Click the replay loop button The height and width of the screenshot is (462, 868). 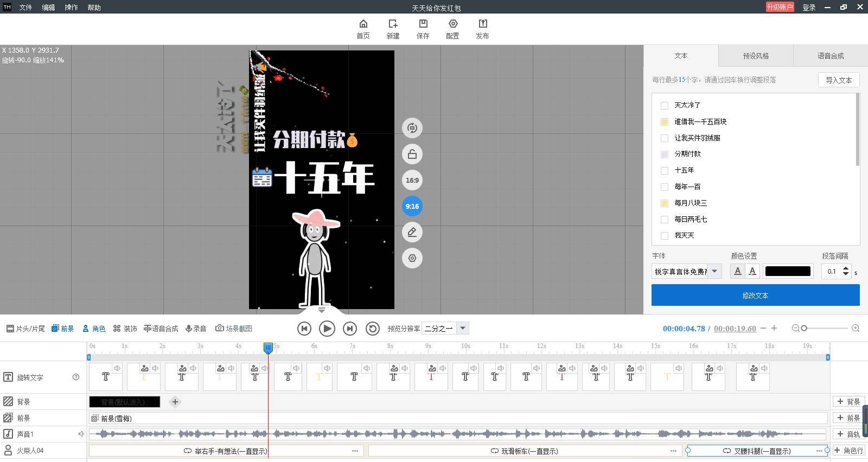[373, 329]
